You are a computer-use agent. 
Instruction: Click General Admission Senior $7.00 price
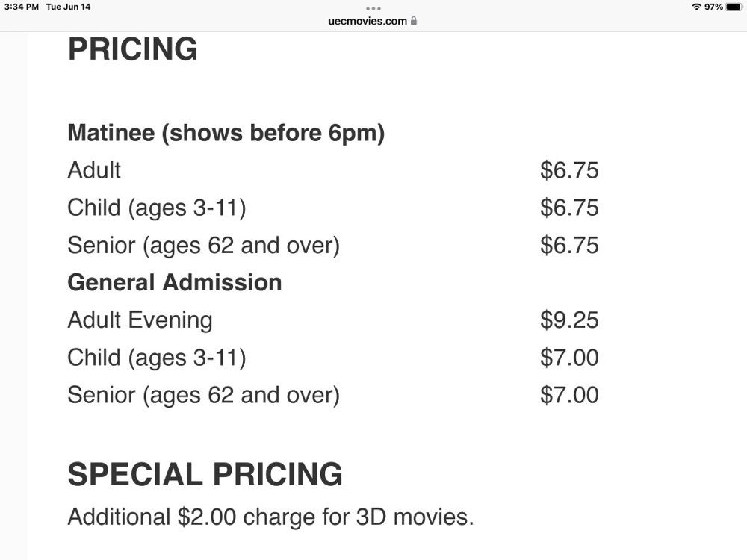pyautogui.click(x=569, y=394)
